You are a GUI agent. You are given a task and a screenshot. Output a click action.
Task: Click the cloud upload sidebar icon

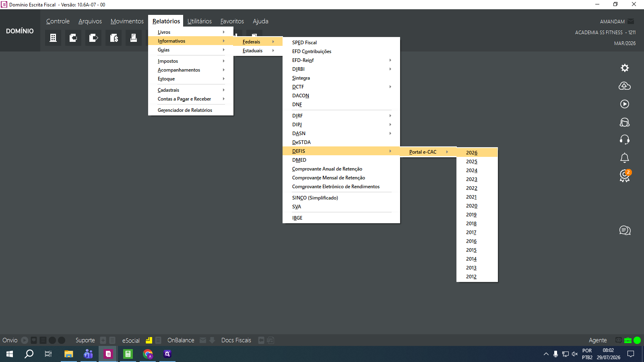click(625, 86)
